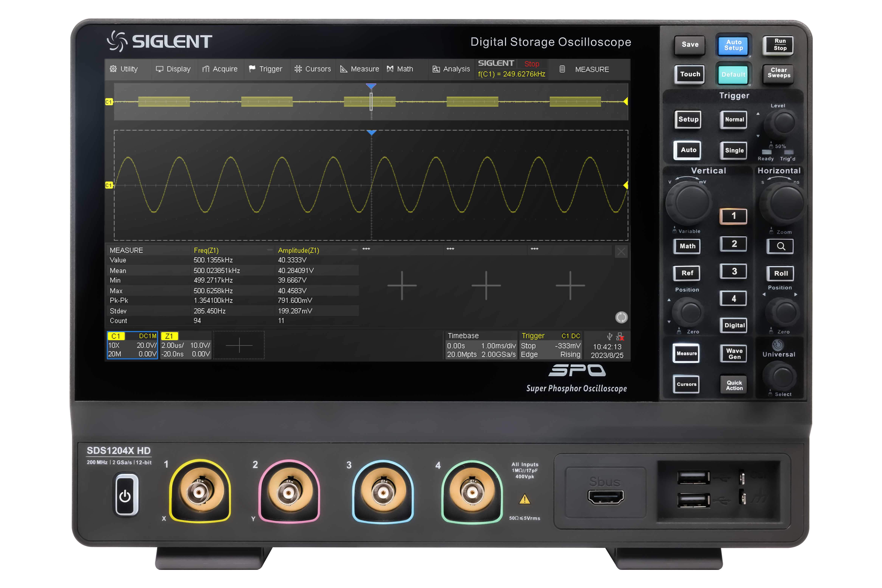Image resolution: width=882 pixels, height=588 pixels.
Task: Click the C1 ground marker in zoom window
Action: (x=109, y=185)
